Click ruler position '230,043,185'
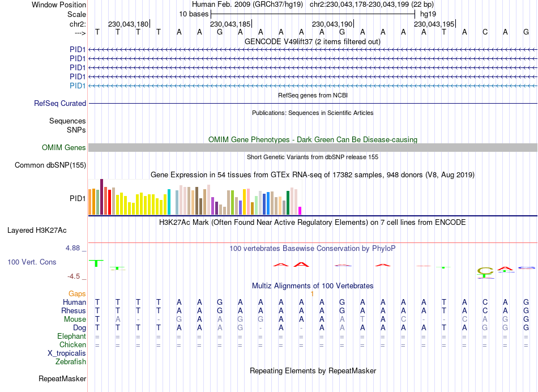Image resolution: width=538 pixels, height=392 pixels. coord(230,24)
